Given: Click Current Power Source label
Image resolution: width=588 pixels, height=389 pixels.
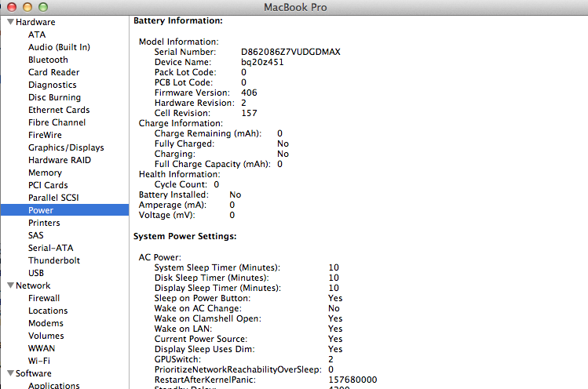Looking at the screenshot, I should pos(201,339).
